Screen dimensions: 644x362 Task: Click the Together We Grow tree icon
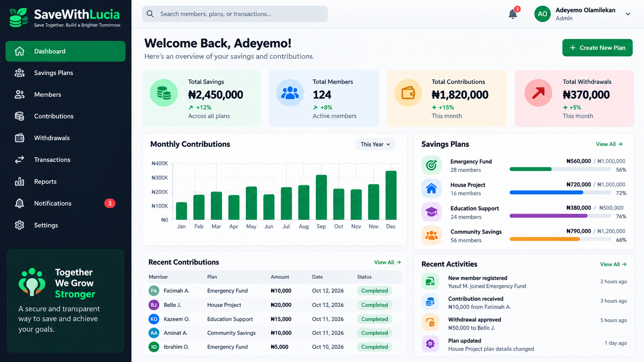click(x=32, y=282)
